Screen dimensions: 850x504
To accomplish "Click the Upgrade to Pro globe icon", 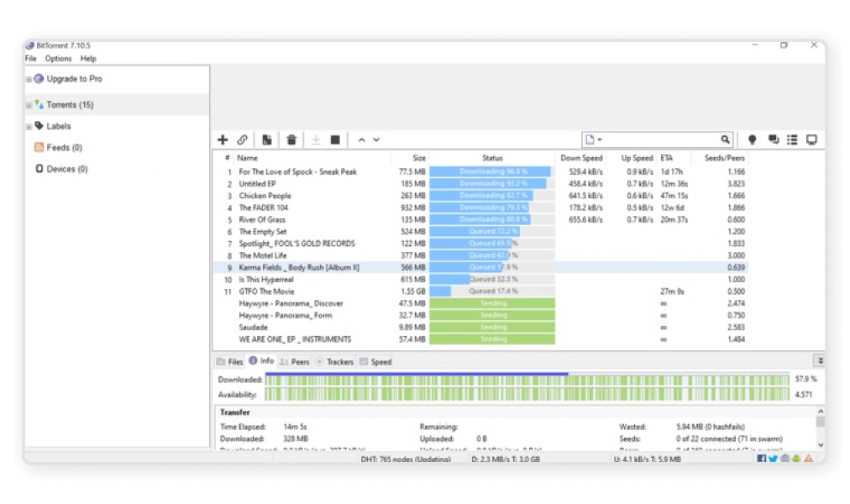I will (x=39, y=79).
